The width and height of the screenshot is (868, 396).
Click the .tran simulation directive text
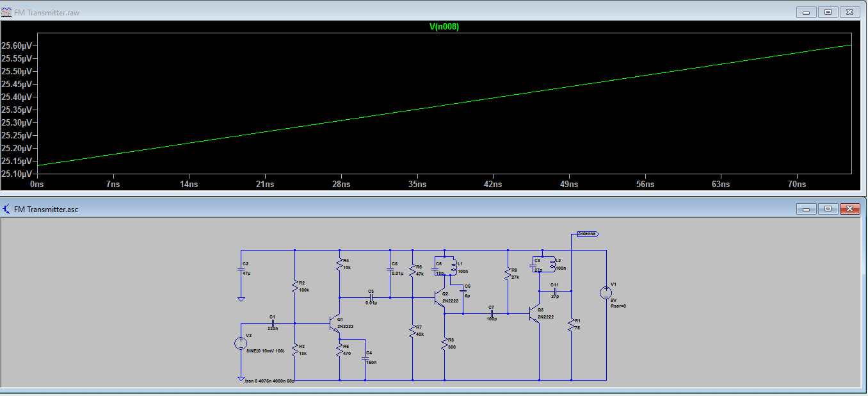(269, 381)
